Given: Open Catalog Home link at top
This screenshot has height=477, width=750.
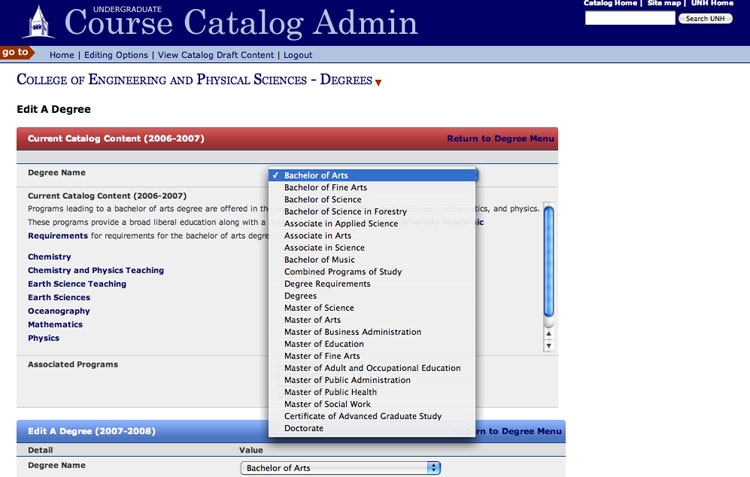Looking at the screenshot, I should point(610,3).
